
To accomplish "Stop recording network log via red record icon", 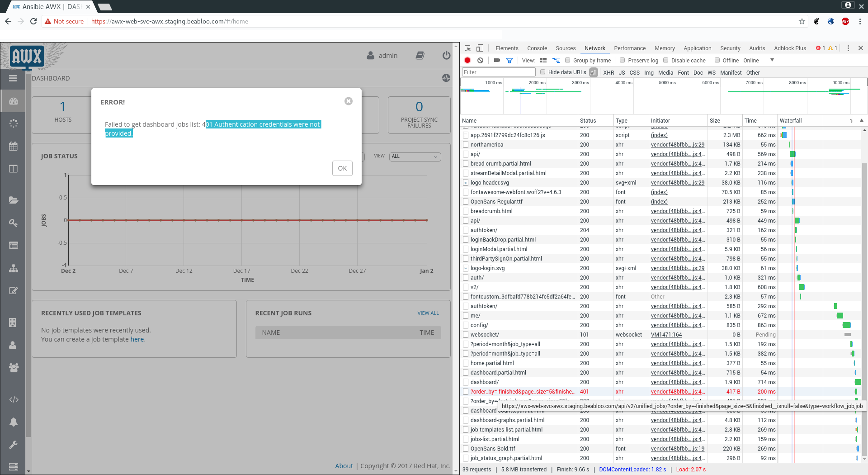I will tap(467, 60).
